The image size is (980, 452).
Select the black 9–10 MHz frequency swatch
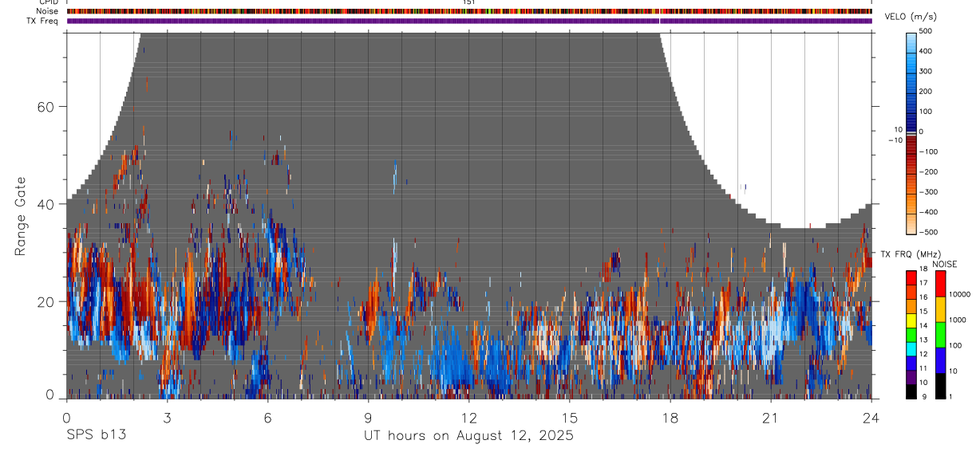911,391
